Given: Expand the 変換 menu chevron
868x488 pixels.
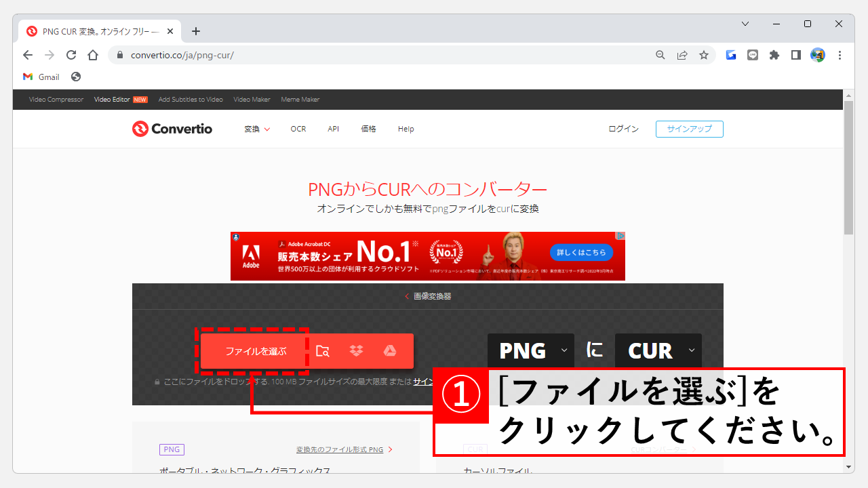Looking at the screenshot, I should 267,129.
